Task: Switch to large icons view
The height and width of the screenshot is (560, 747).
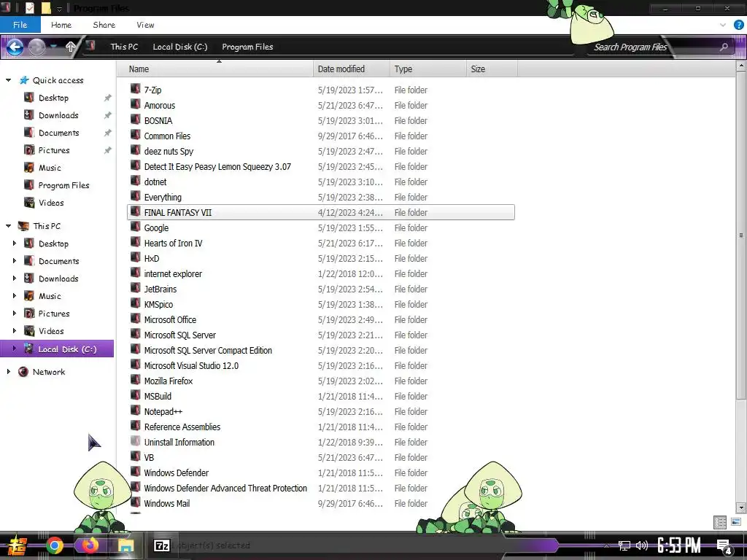Action: click(736, 522)
